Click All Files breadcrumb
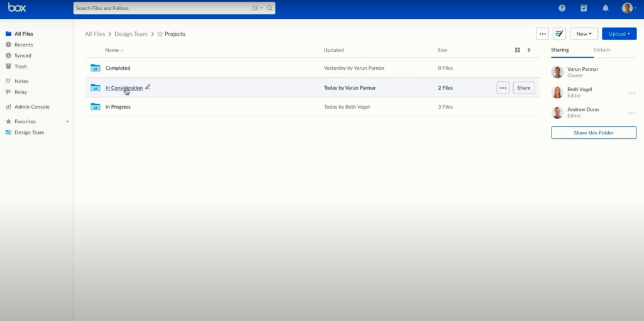Viewport: 644px width, 321px height. [x=95, y=34]
